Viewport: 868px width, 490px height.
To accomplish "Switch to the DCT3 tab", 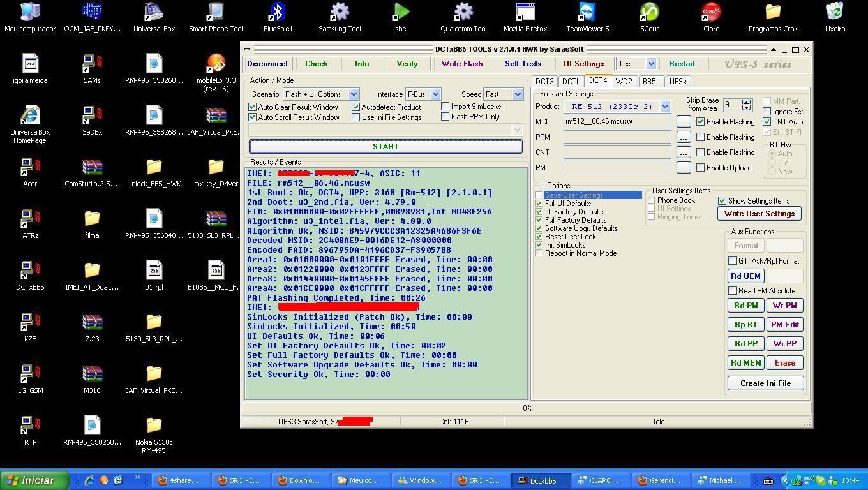I will point(544,82).
